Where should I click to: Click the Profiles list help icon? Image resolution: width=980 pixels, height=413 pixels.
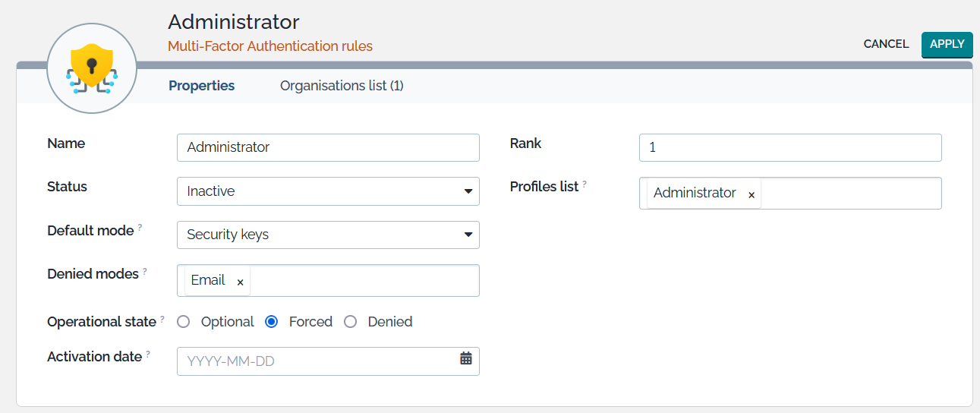click(585, 184)
